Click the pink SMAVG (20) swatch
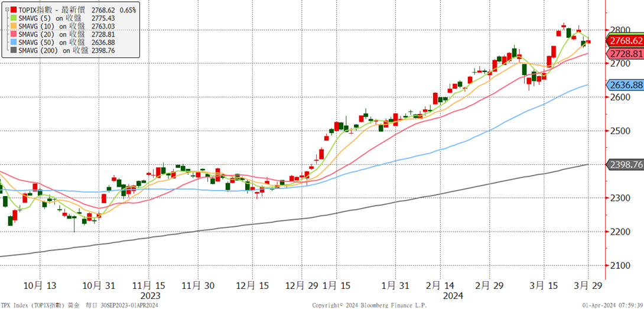This screenshot has height=309, width=644. point(14,34)
